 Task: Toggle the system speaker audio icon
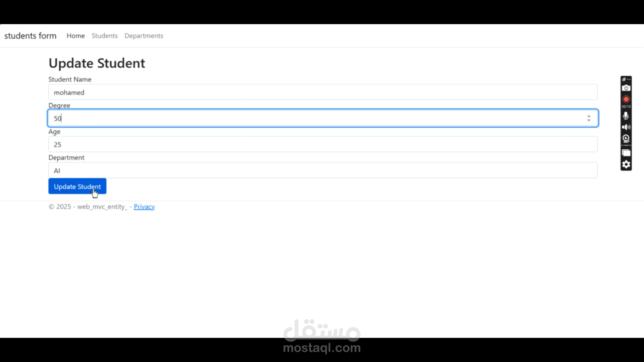[x=626, y=127]
